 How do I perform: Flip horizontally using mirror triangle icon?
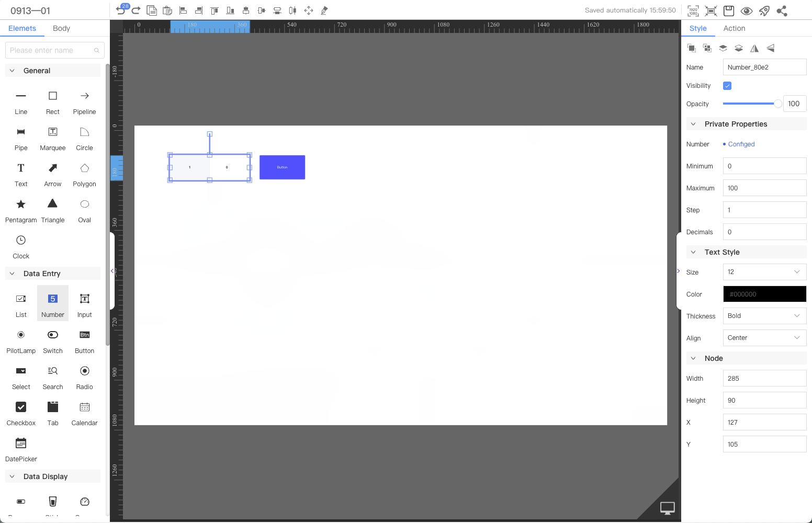[x=754, y=48]
